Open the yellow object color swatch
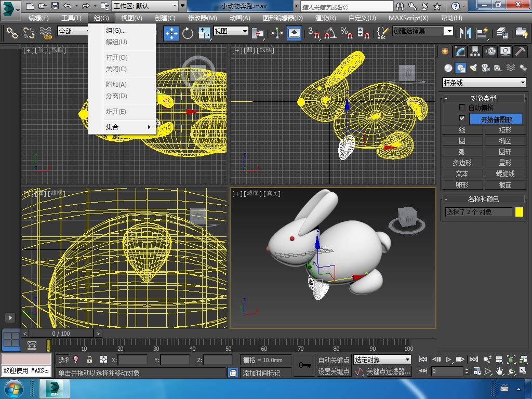 pyautogui.click(x=519, y=212)
